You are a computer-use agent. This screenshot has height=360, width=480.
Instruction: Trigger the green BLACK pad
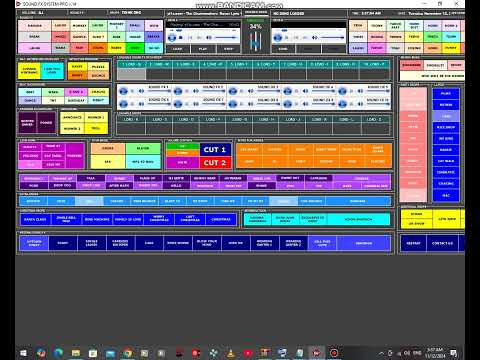pos(143,148)
